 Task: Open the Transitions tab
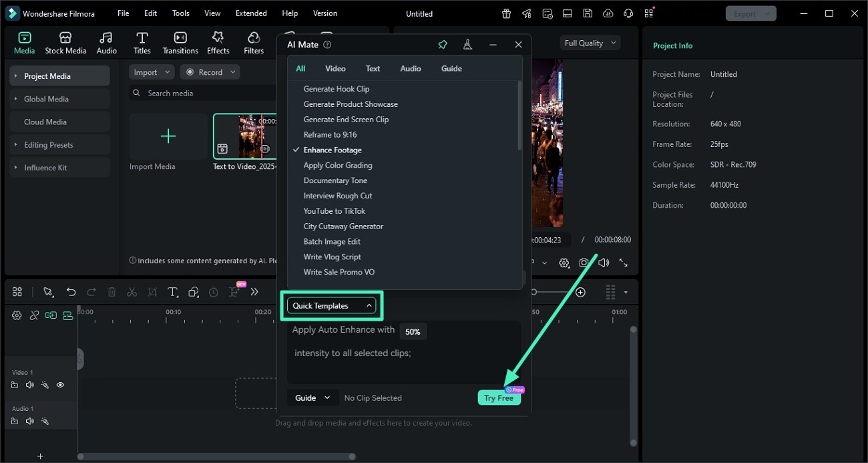[180, 43]
